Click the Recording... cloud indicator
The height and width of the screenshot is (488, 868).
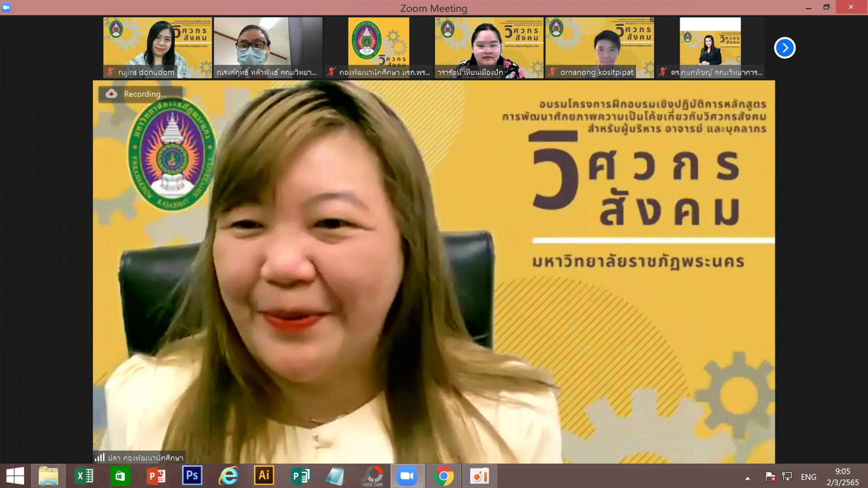[x=140, y=94]
